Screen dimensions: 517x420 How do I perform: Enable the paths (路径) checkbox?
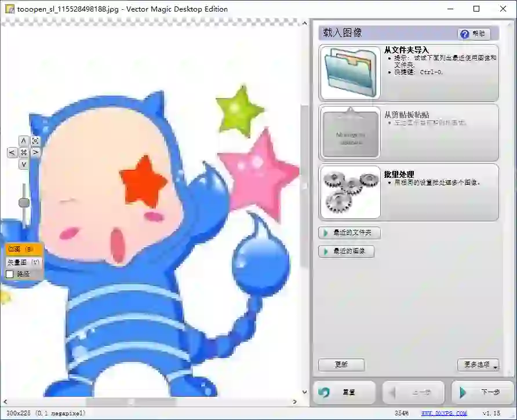pos(9,274)
